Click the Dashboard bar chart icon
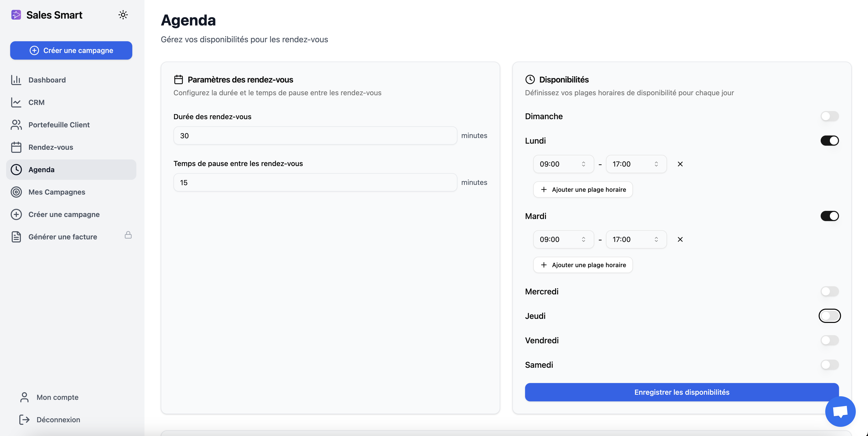The height and width of the screenshot is (436, 868). click(16, 80)
